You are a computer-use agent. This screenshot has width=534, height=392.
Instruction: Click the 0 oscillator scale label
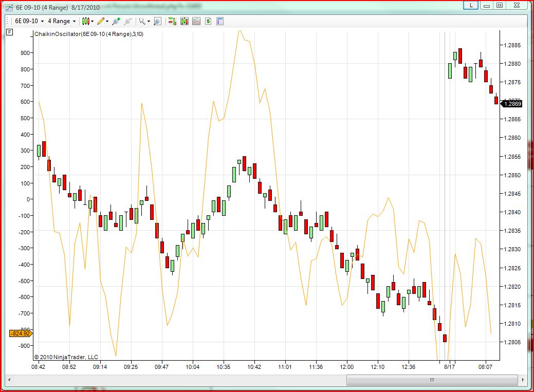click(29, 199)
